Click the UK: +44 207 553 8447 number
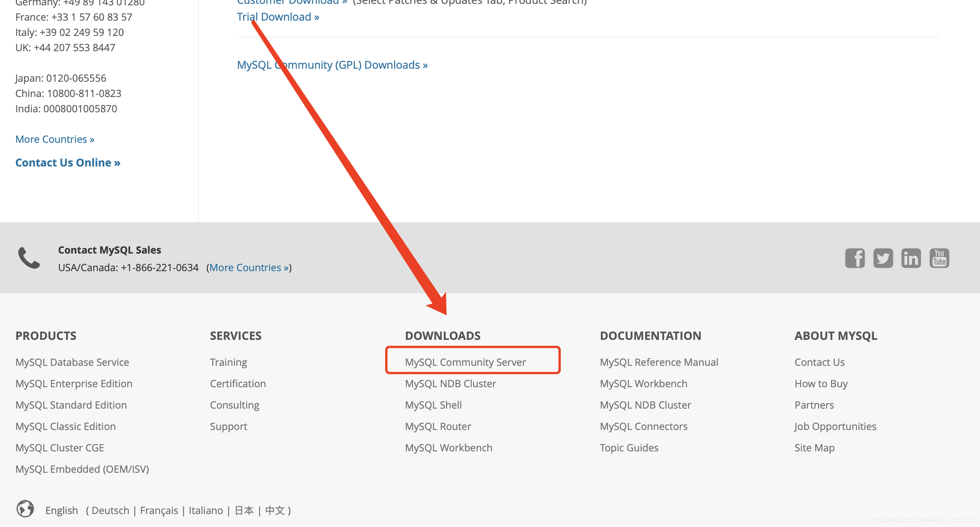The width and height of the screenshot is (980, 527). point(65,48)
